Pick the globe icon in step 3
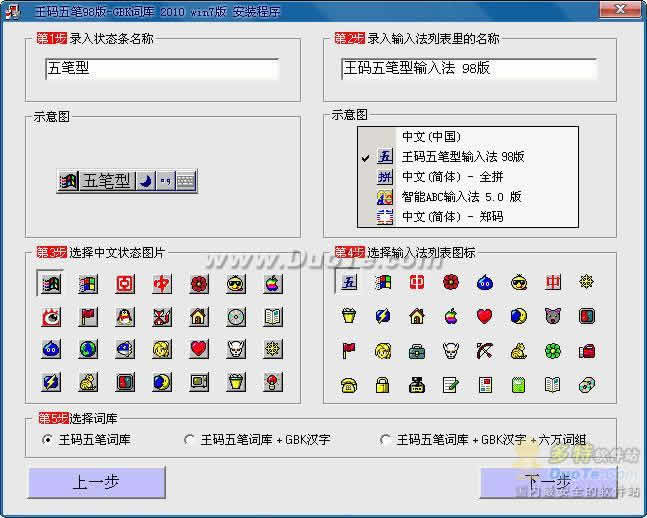 click(87, 349)
